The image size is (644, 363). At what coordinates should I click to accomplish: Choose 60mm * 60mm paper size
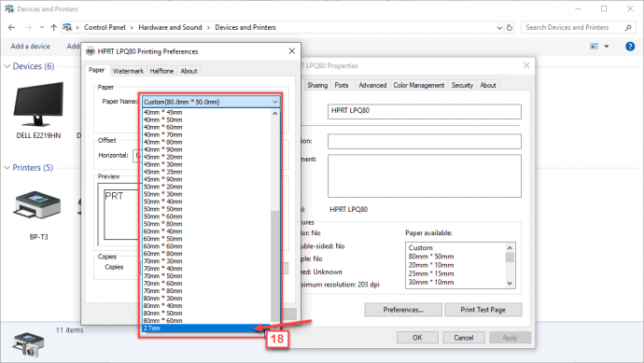point(206,246)
